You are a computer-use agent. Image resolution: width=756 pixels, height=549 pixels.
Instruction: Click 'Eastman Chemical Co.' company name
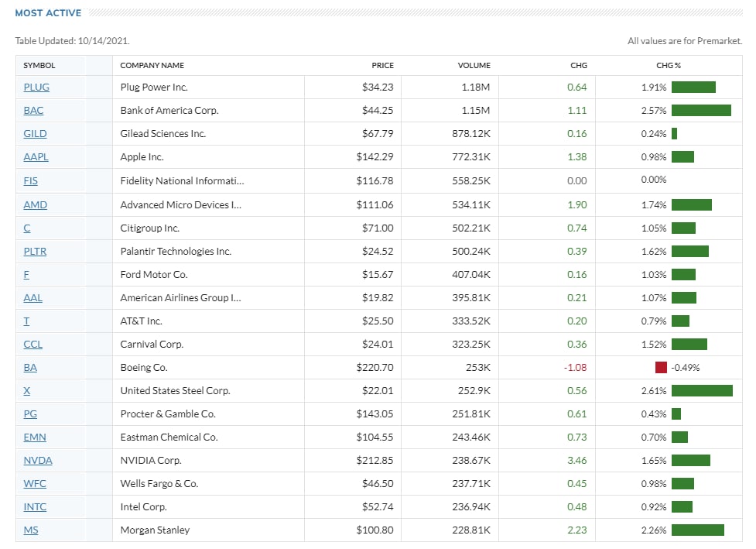point(169,437)
